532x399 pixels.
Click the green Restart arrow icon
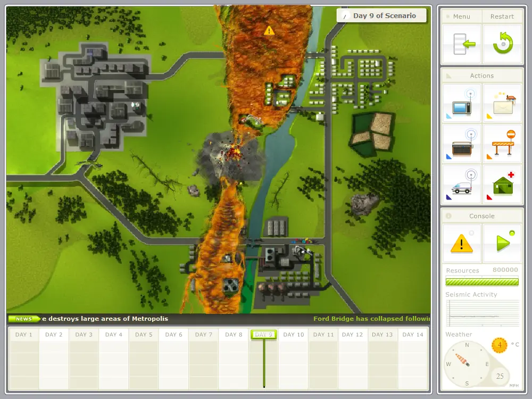tap(503, 44)
